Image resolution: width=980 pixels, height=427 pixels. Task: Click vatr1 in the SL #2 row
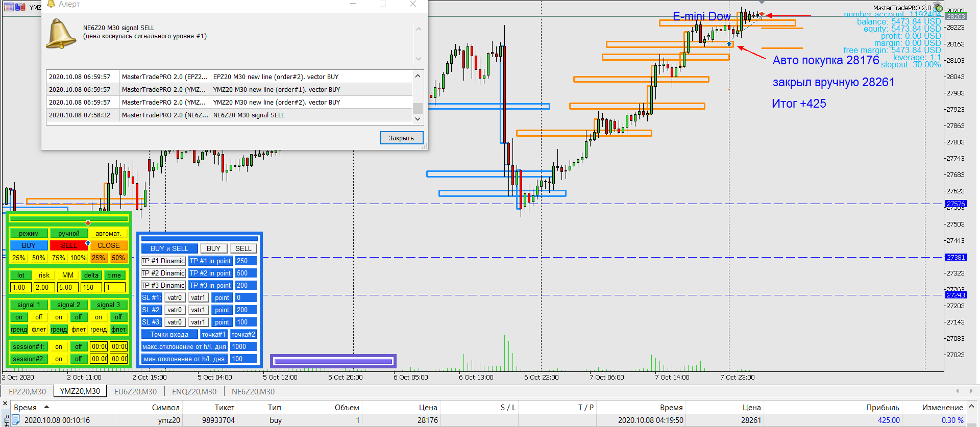pyautogui.click(x=198, y=310)
